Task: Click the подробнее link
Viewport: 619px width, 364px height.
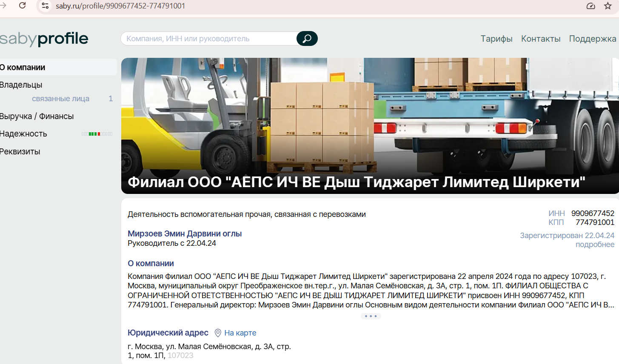Action: click(595, 245)
